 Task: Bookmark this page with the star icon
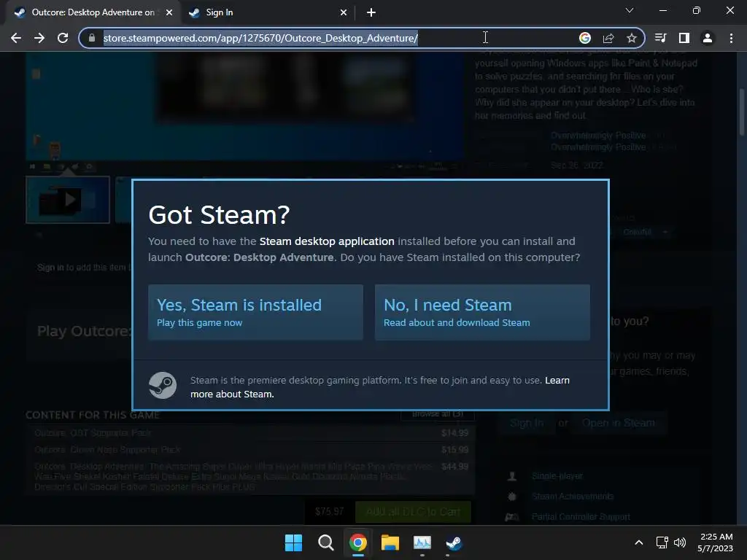point(632,38)
